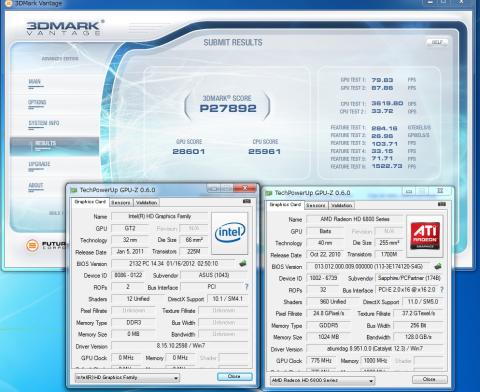Click the AMD Memory Type value GDDR5
480x392 pixels.
click(328, 325)
